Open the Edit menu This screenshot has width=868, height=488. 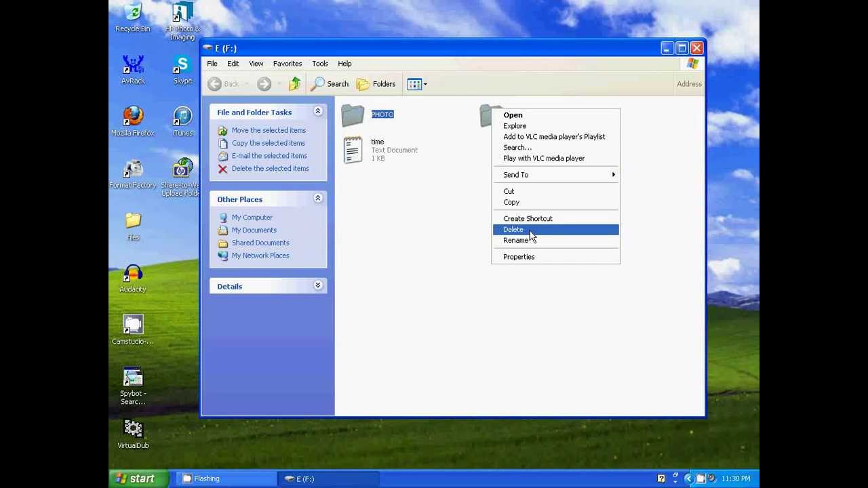(233, 64)
